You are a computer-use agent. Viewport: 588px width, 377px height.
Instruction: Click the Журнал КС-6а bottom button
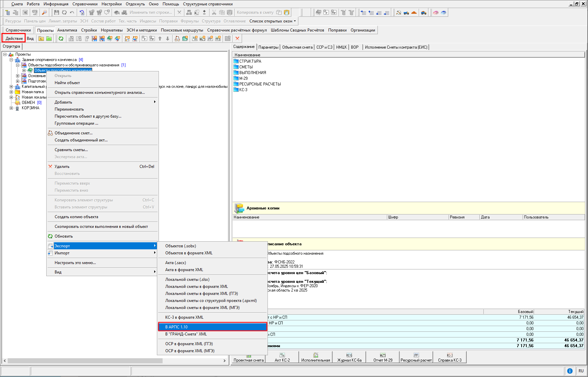[x=349, y=357]
